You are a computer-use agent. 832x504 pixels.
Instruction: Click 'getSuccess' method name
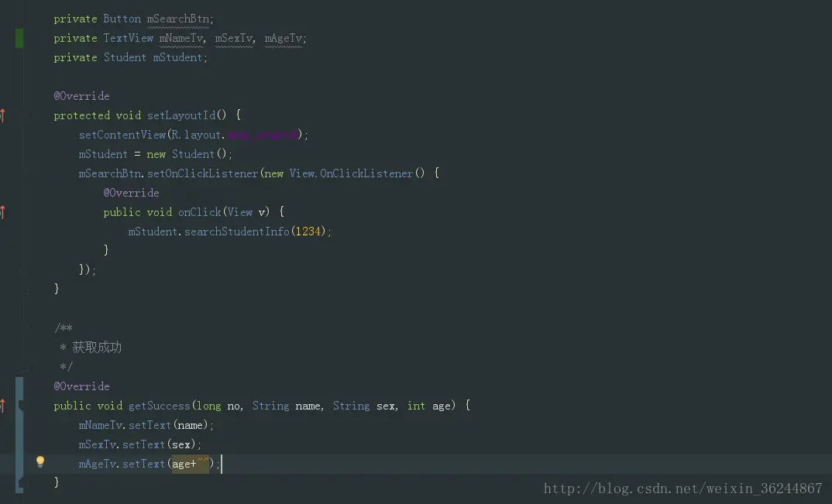click(159, 406)
